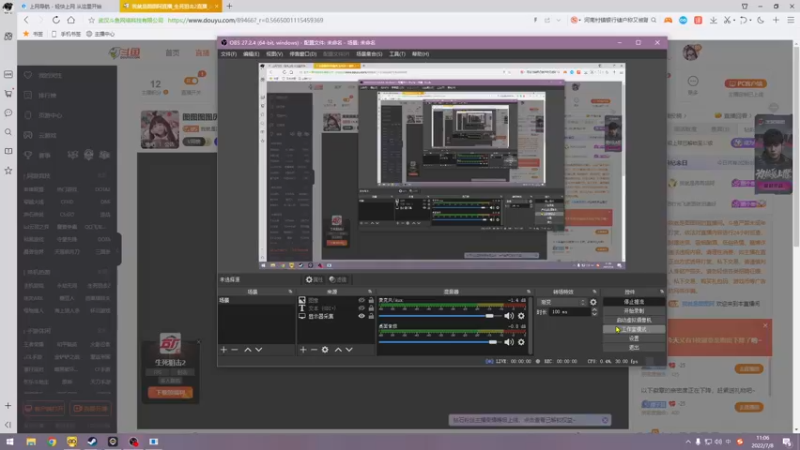Click Stop Streaming in OBS Controls
Screen dimensions: 800x450
click(634, 302)
